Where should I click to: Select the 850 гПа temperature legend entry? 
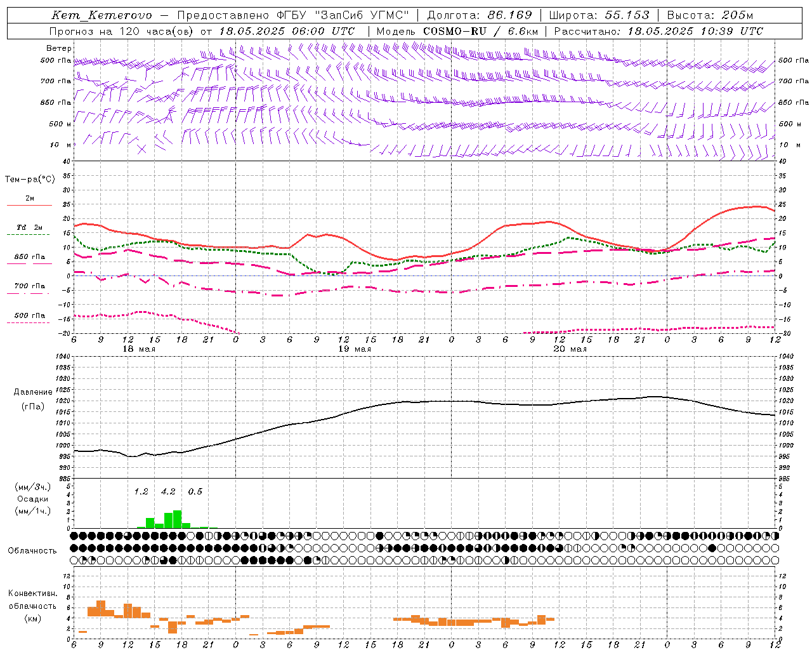point(29,259)
